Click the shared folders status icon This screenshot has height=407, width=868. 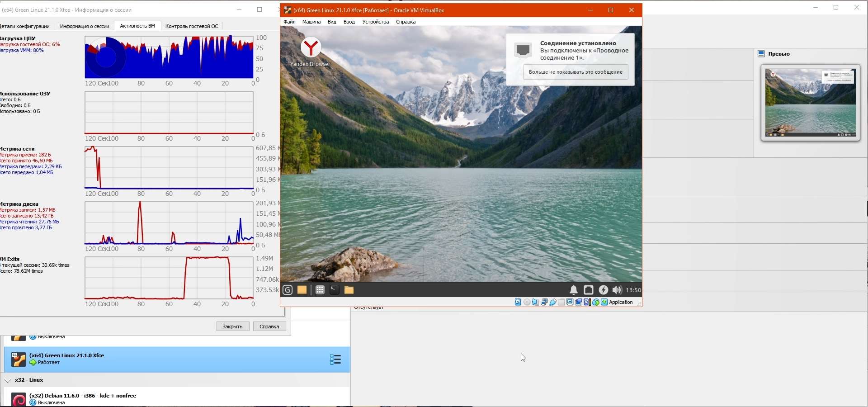click(x=561, y=302)
